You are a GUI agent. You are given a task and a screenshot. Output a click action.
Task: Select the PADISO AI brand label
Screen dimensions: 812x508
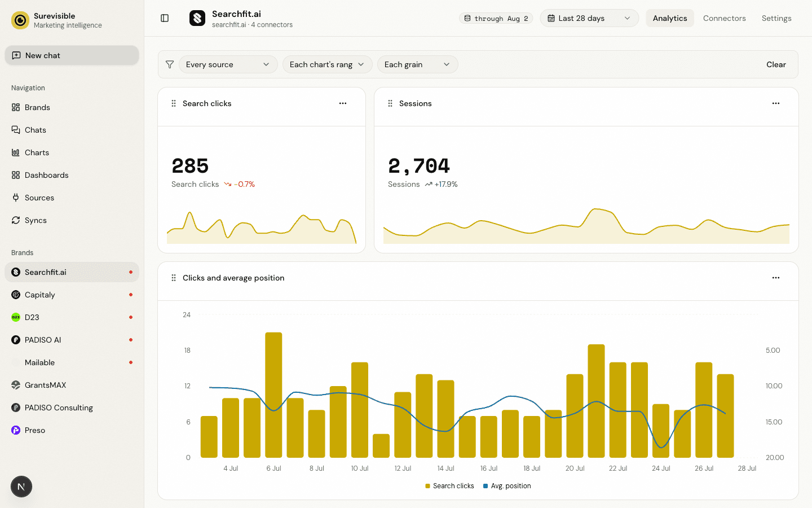(43, 340)
